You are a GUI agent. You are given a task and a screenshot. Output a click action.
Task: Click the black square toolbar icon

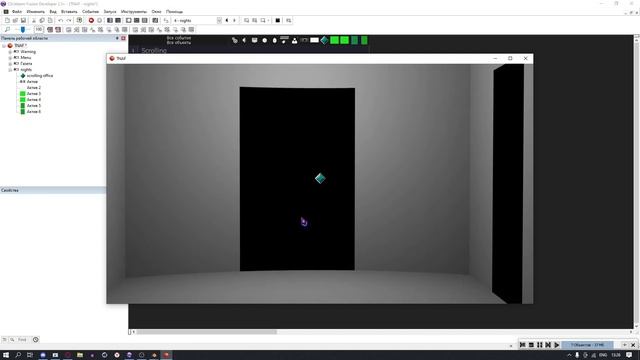tap(278, 20)
